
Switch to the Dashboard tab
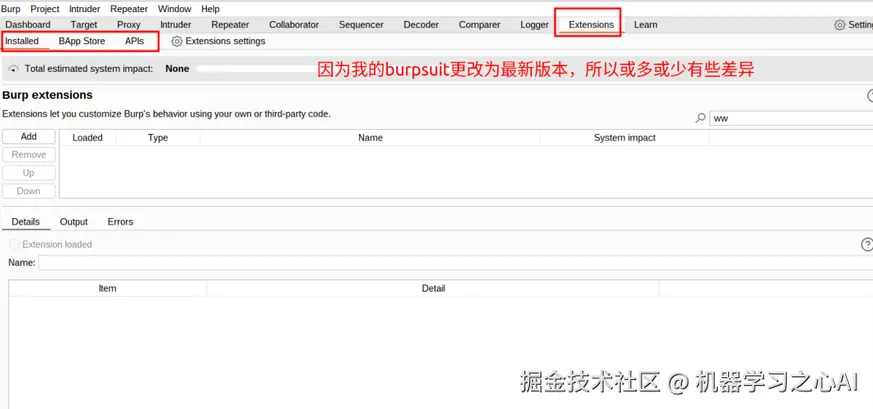[28, 24]
